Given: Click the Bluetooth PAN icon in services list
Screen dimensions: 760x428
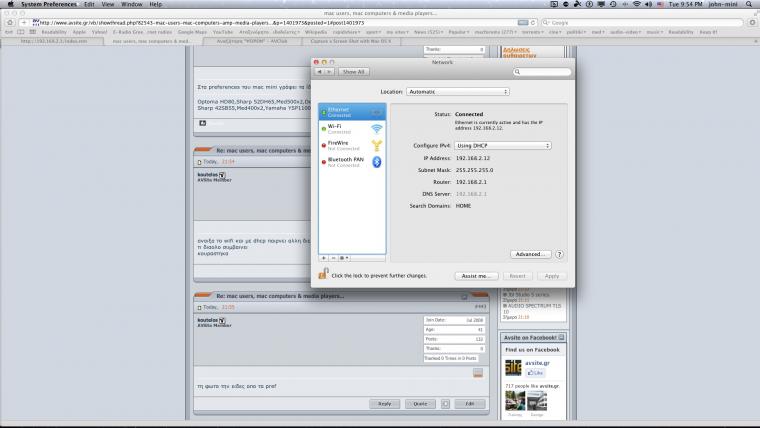Looking at the screenshot, I should (378, 161).
